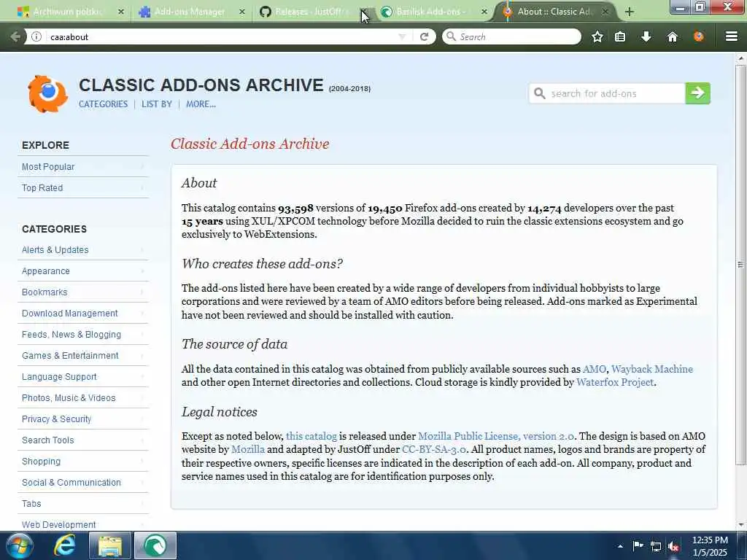Select the About Classic Add-ons tab
The image size is (747, 560).
[555, 12]
